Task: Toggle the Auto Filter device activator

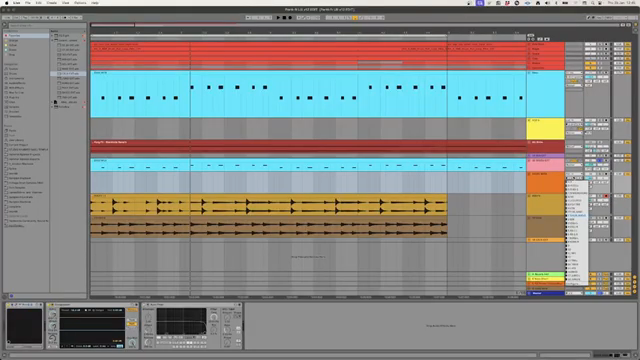Action: point(144,305)
